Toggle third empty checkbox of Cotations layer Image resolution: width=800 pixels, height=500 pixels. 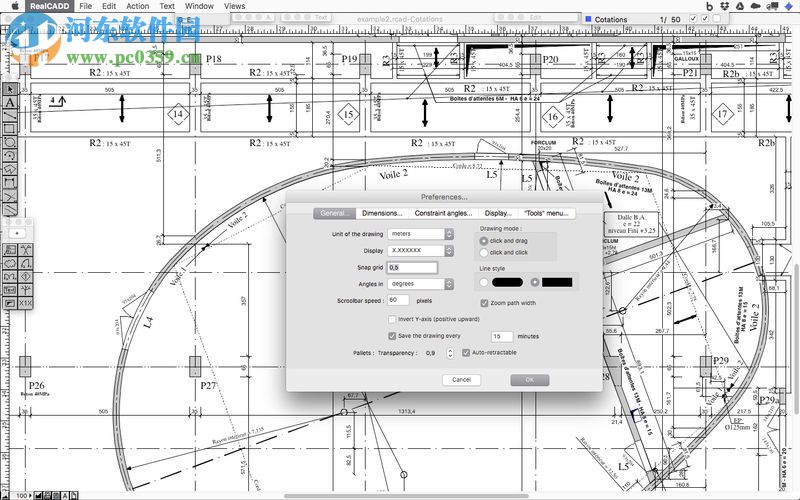click(x=717, y=19)
